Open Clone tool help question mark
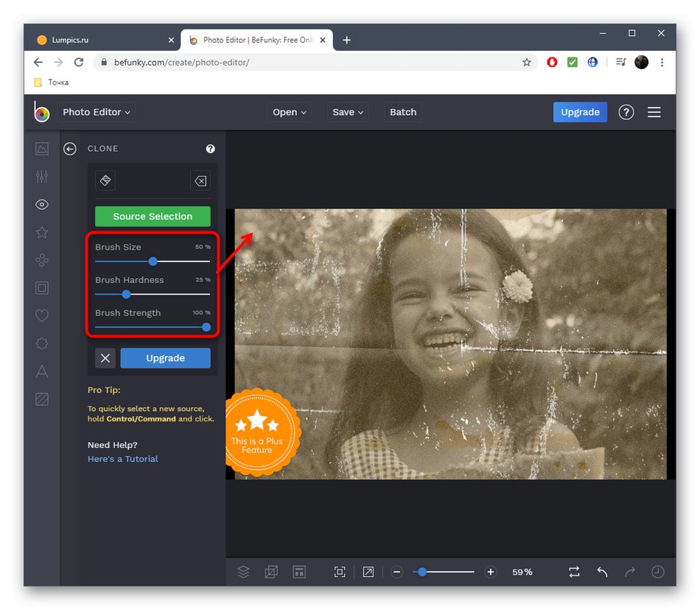This screenshot has width=700, height=610. point(210,149)
